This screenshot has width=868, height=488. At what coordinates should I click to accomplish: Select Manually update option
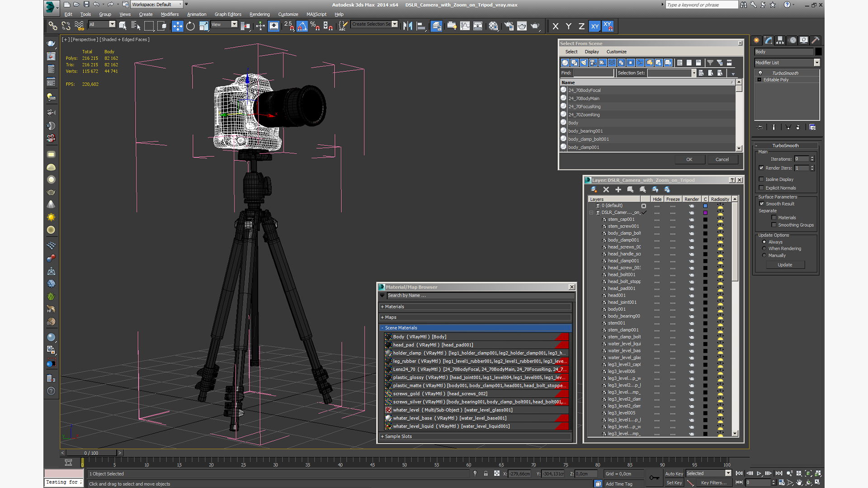[764, 255]
